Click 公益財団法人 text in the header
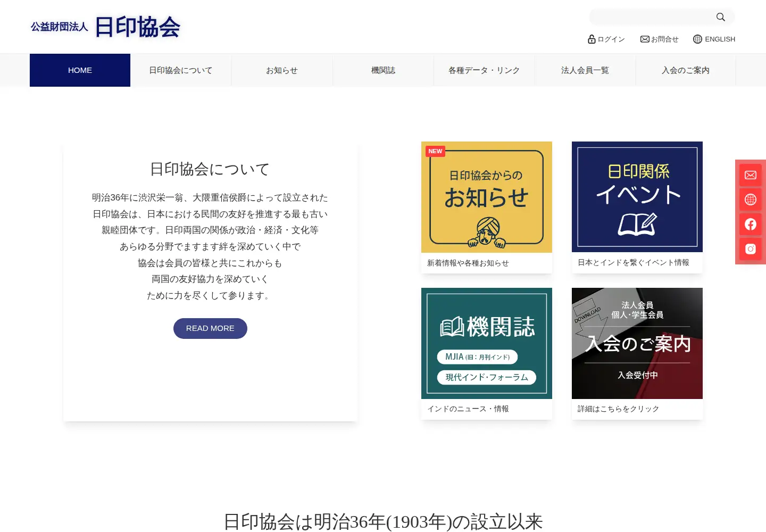 [59, 27]
